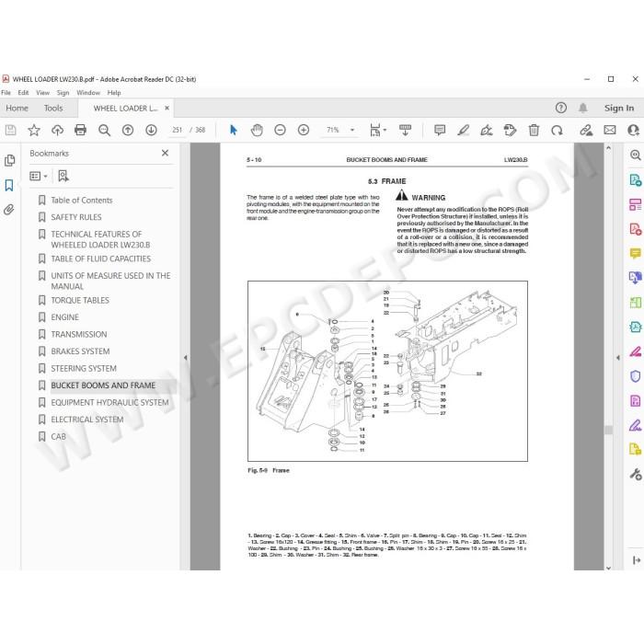644x644 pixels.
Task: Go to previous page with up arrow
Action: point(128,131)
